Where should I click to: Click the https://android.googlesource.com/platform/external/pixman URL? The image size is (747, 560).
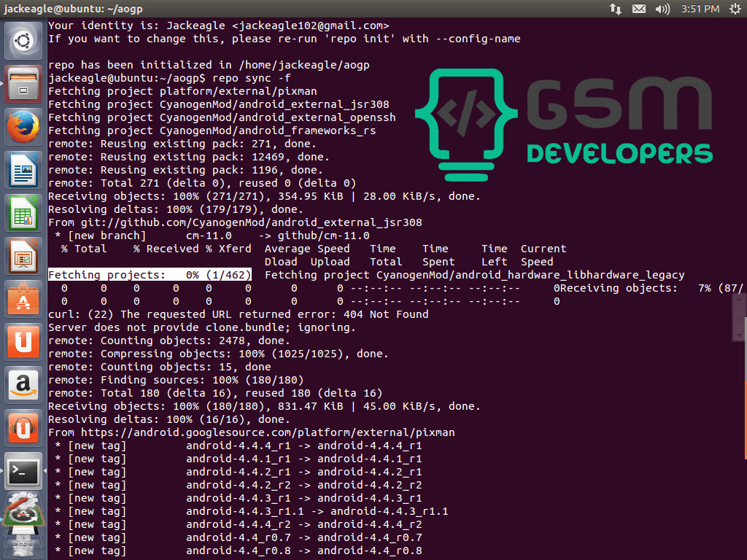pyautogui.click(x=268, y=432)
